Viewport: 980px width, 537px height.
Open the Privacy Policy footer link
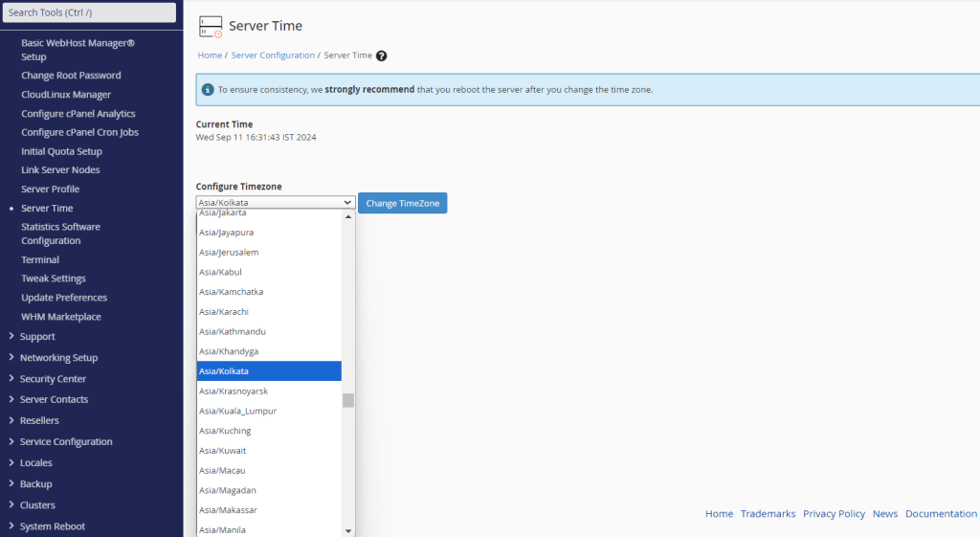coord(834,514)
